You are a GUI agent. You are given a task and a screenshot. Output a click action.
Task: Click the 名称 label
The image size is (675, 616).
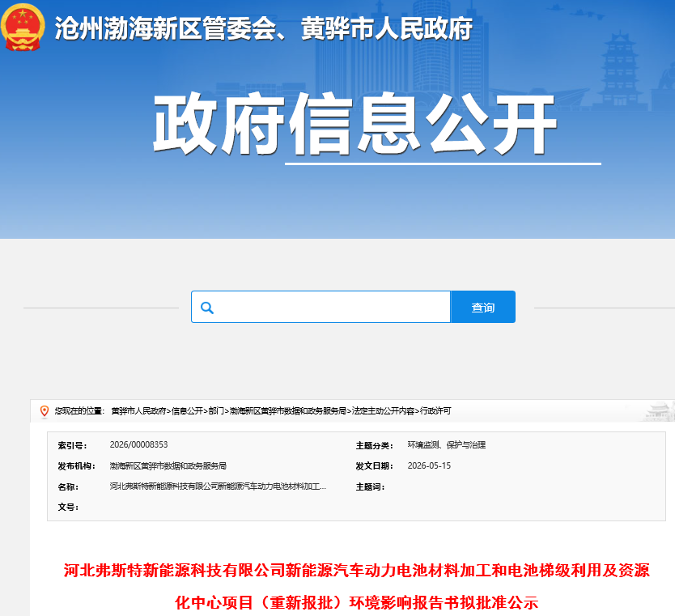pos(68,486)
